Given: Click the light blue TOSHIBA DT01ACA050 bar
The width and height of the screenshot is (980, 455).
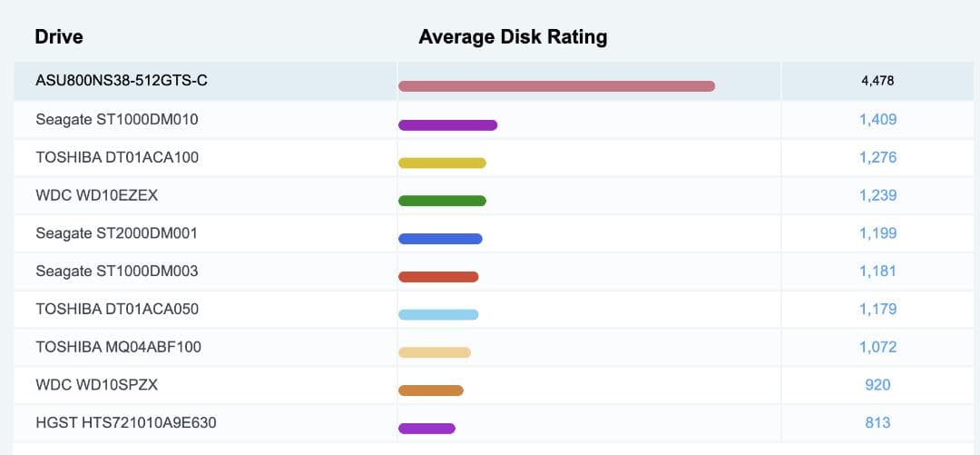Looking at the screenshot, I should [438, 315].
